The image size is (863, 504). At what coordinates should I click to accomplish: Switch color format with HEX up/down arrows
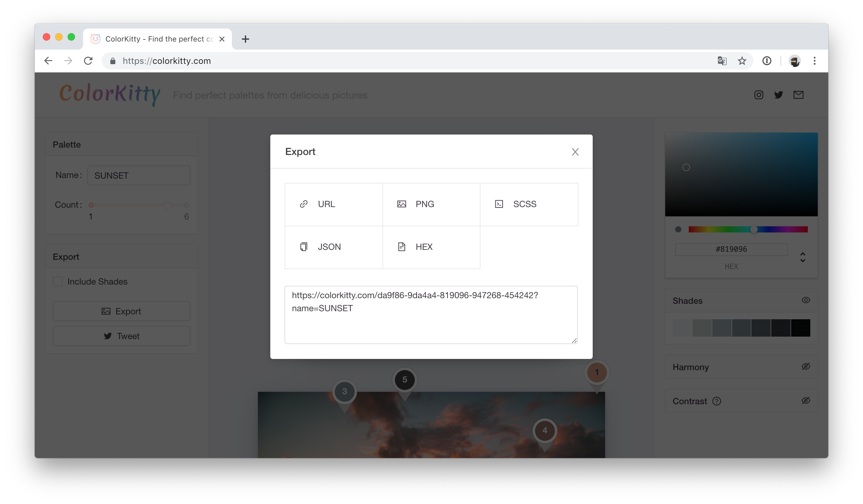tap(802, 257)
